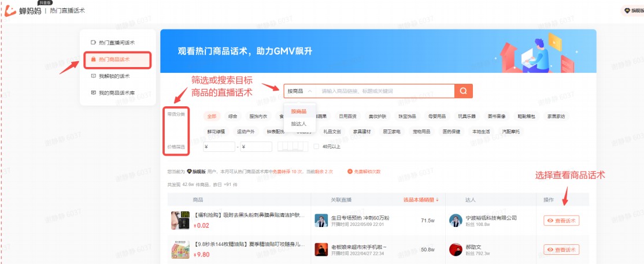Filter by 美妆护肤 category
The width and height of the screenshot is (644, 264).
pos(377,116)
